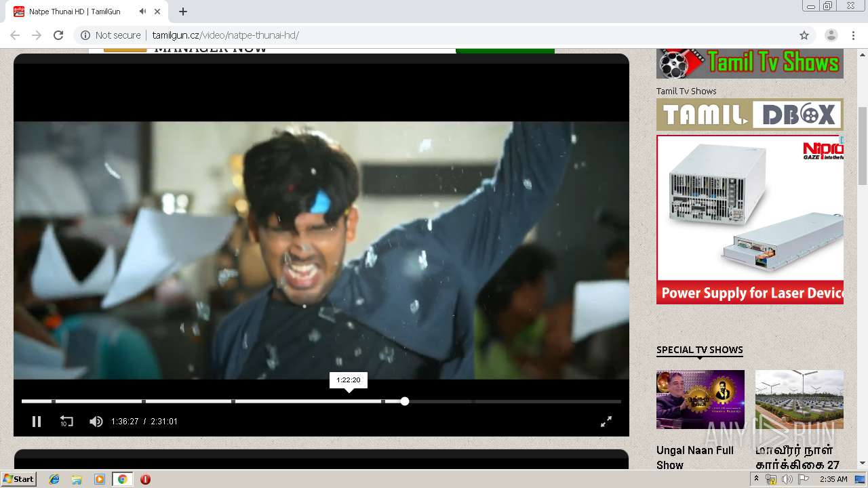Click the total duration 2:31:01 label
The width and height of the screenshot is (868, 488).
tap(164, 422)
